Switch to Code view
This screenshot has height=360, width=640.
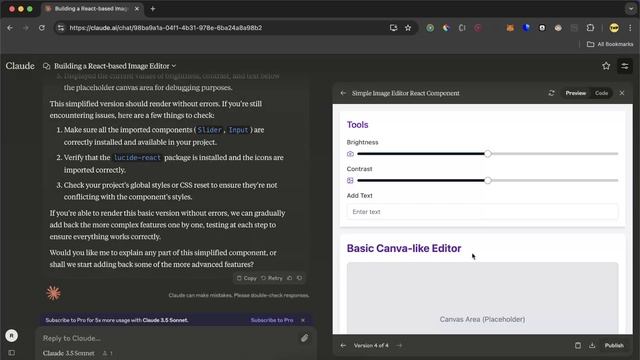pos(601,93)
